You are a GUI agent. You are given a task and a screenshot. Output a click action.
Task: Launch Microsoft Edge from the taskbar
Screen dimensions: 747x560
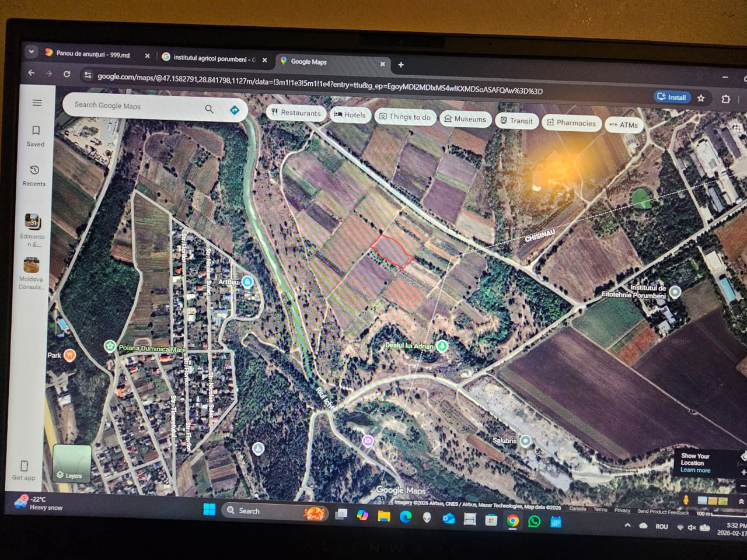coord(405,517)
